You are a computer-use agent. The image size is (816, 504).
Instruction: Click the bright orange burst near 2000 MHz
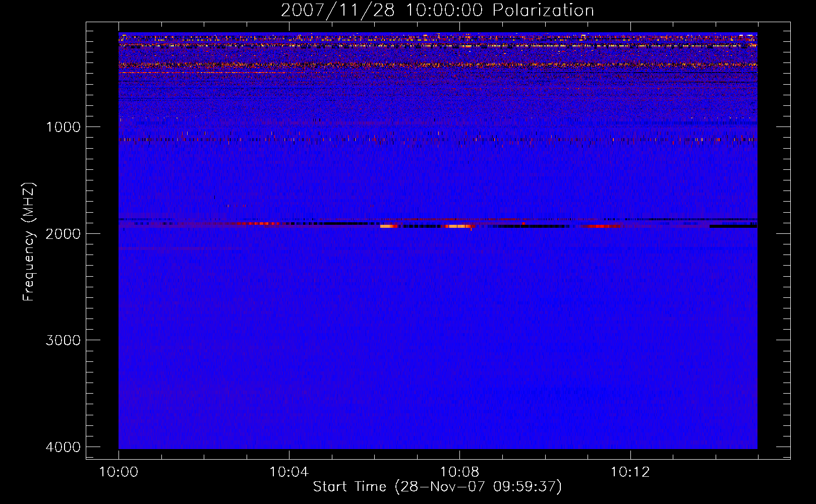pyautogui.click(x=458, y=226)
